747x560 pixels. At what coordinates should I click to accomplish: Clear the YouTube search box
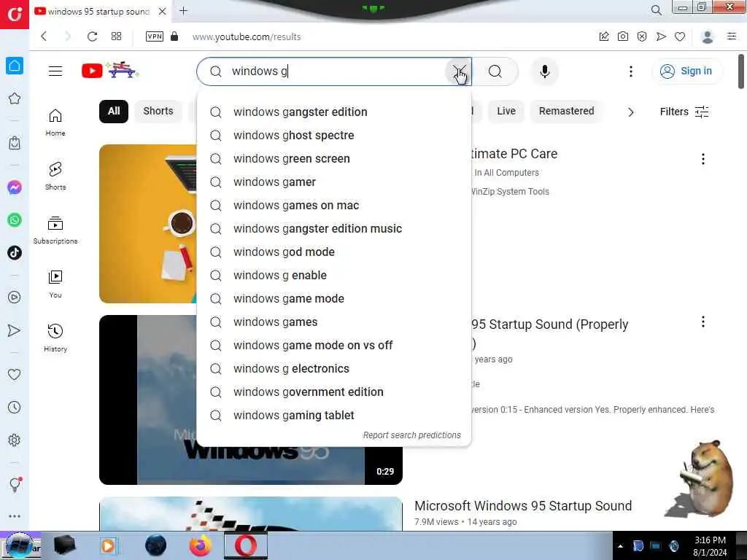[x=458, y=71]
